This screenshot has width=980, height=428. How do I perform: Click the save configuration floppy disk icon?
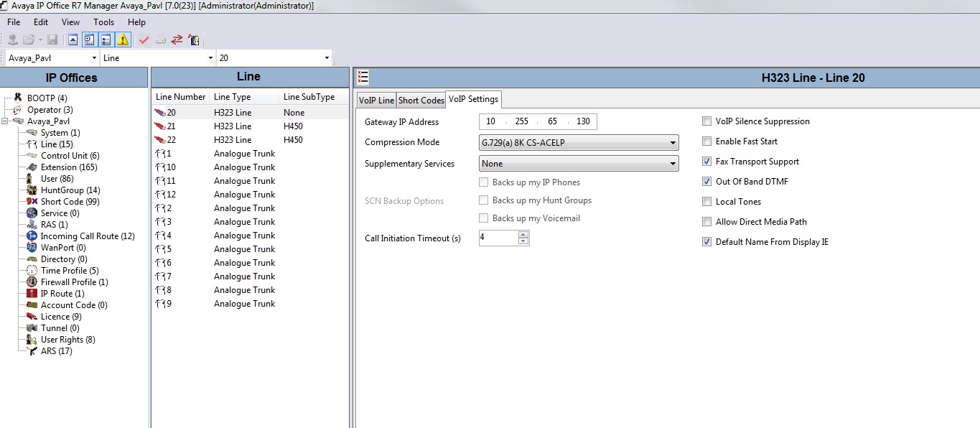click(x=52, y=39)
